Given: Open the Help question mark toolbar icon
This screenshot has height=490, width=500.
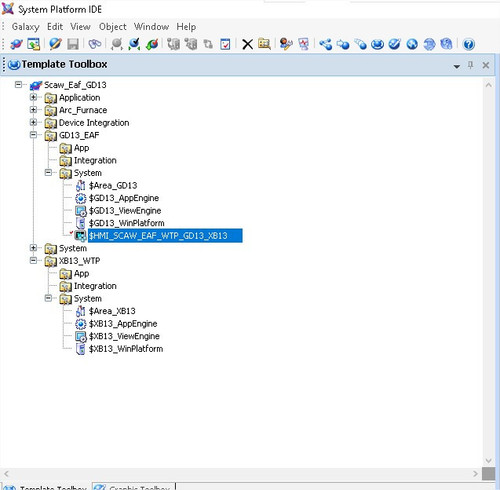Looking at the screenshot, I should pos(469,44).
